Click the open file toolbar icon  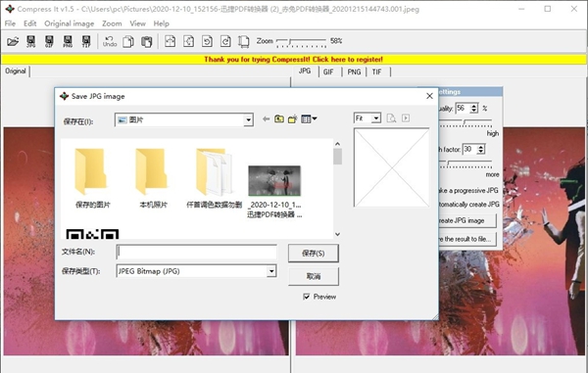pyautogui.click(x=13, y=41)
